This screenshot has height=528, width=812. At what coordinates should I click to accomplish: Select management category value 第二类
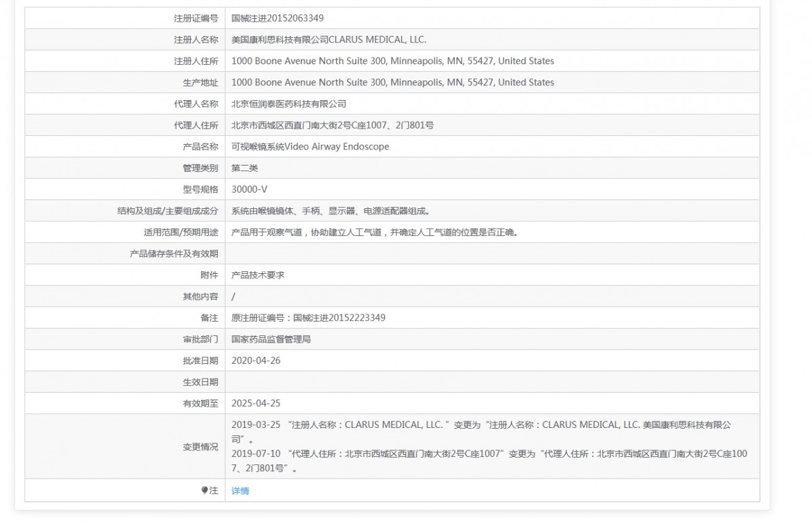click(x=245, y=168)
